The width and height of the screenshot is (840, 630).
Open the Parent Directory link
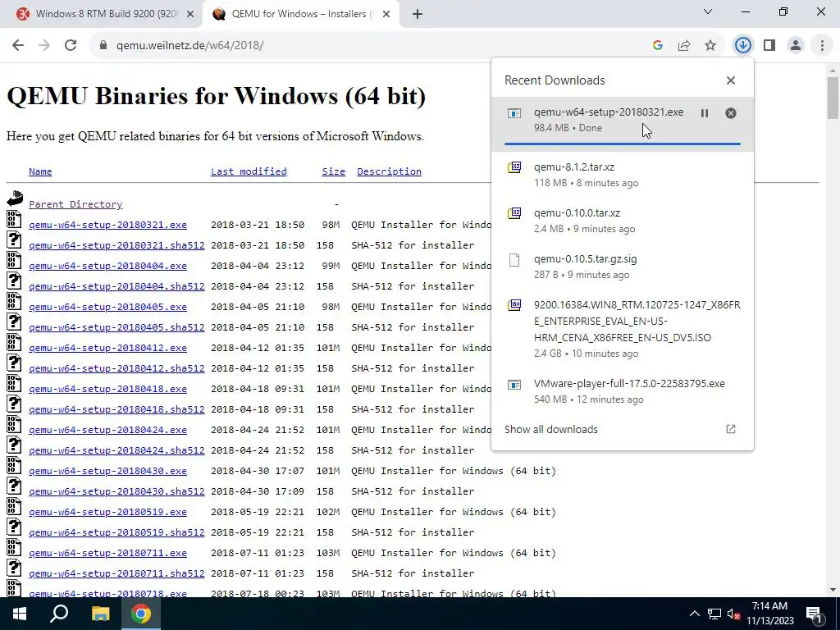(x=75, y=204)
